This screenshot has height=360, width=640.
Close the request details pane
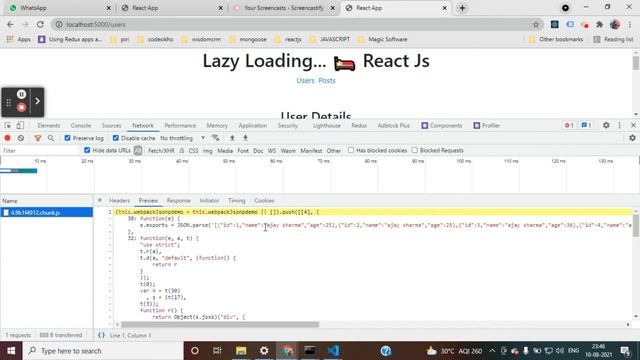(100, 200)
